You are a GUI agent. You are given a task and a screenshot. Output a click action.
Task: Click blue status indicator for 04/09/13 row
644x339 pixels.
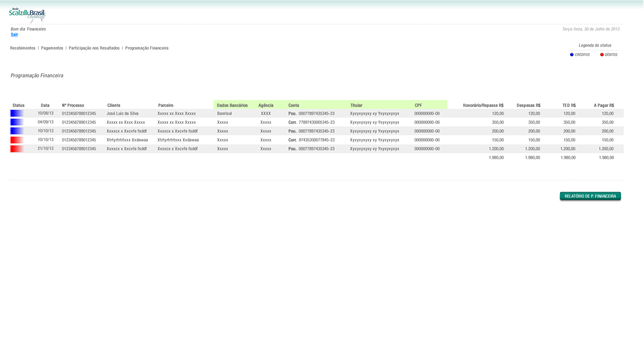coord(17,122)
